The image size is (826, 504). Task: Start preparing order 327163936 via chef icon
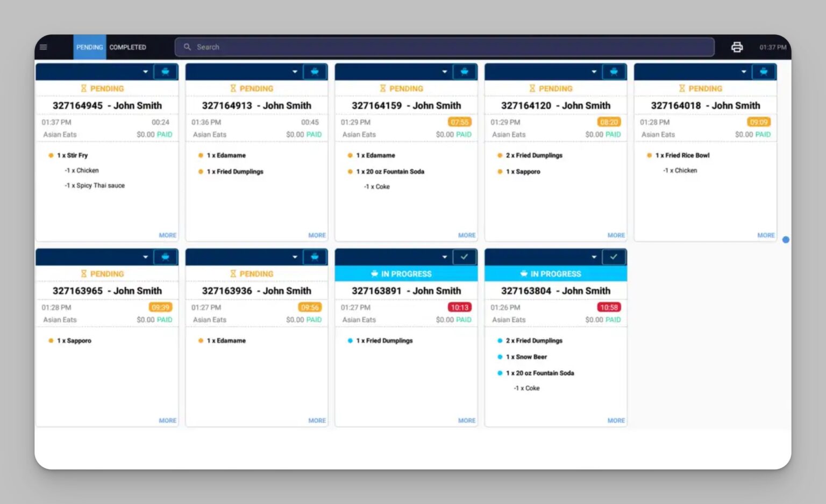pyautogui.click(x=315, y=257)
